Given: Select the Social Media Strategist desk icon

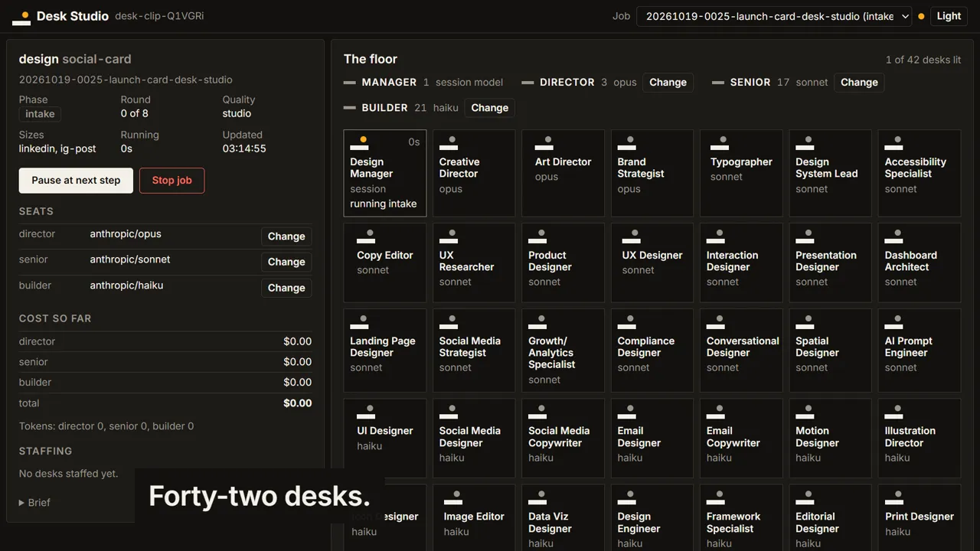Looking at the screenshot, I should (x=449, y=322).
